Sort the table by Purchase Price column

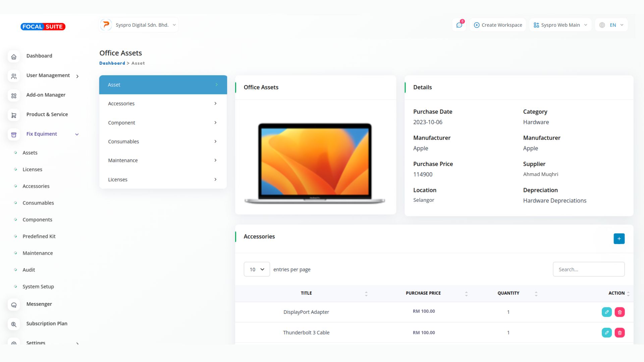coord(423,293)
